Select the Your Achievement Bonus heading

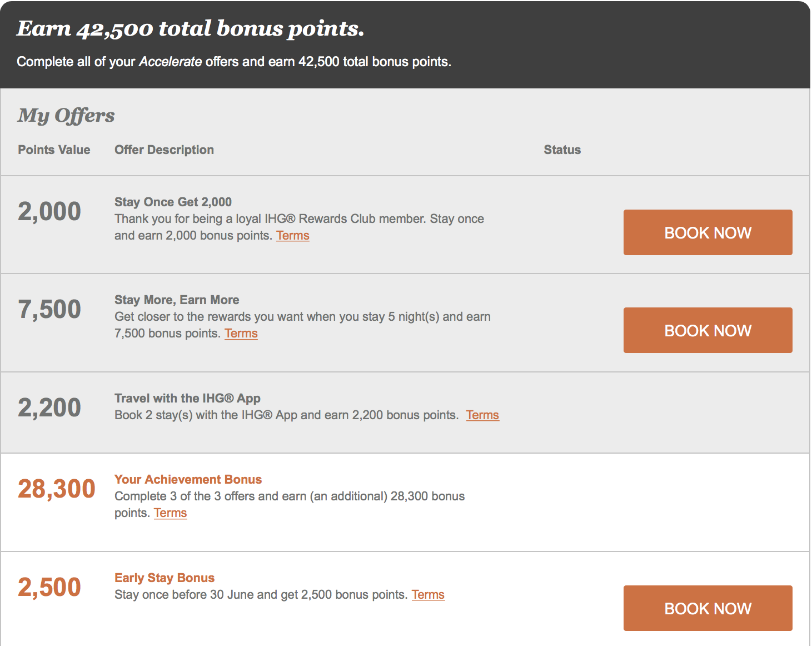click(188, 479)
